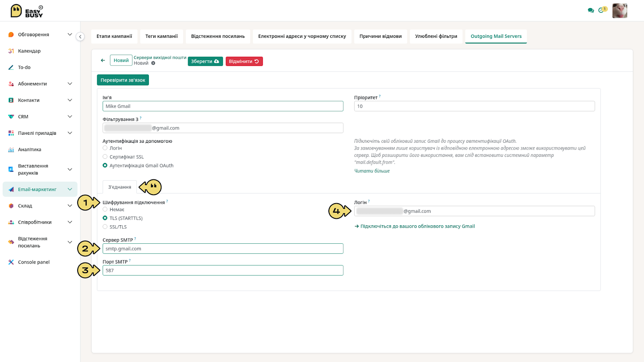
Task: Select the SSL/TLS encryption radio
Action: 105,227
